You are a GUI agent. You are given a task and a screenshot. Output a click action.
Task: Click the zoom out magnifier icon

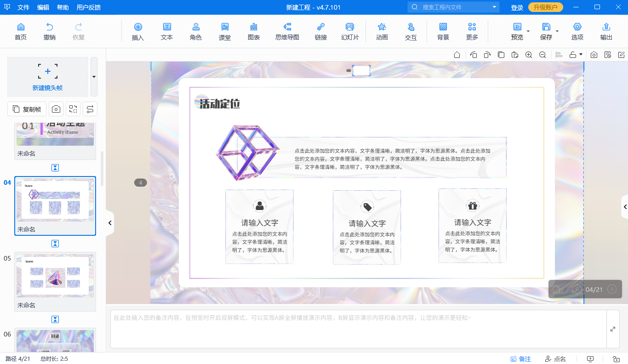click(542, 55)
